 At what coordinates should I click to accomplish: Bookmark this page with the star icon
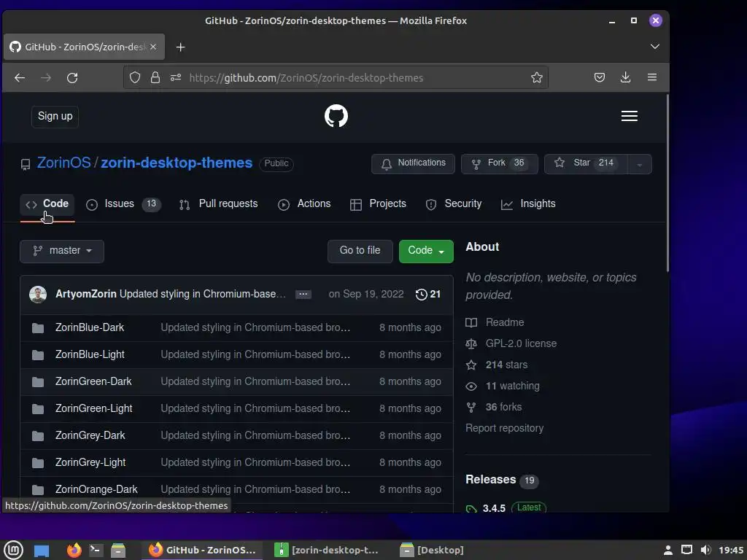(x=537, y=77)
